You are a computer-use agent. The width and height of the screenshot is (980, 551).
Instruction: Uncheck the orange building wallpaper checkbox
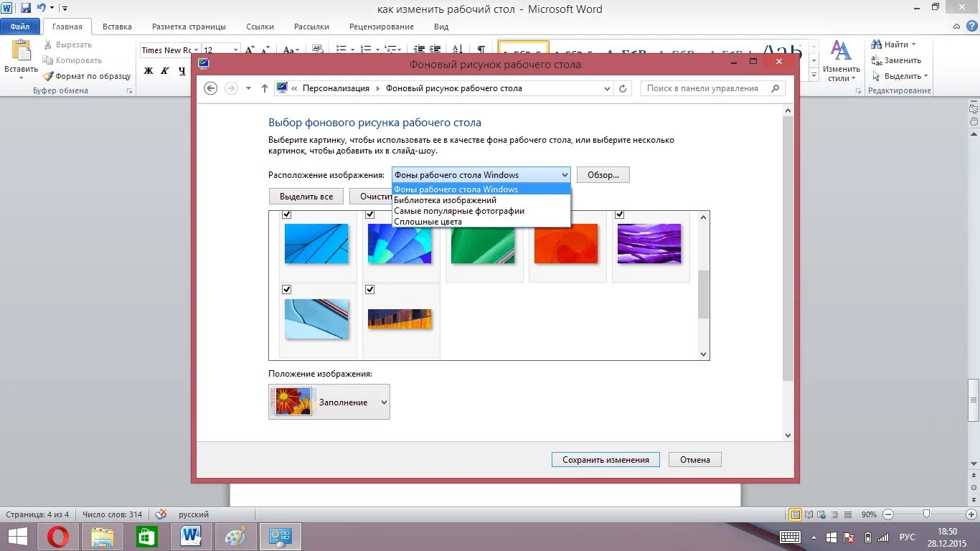370,289
